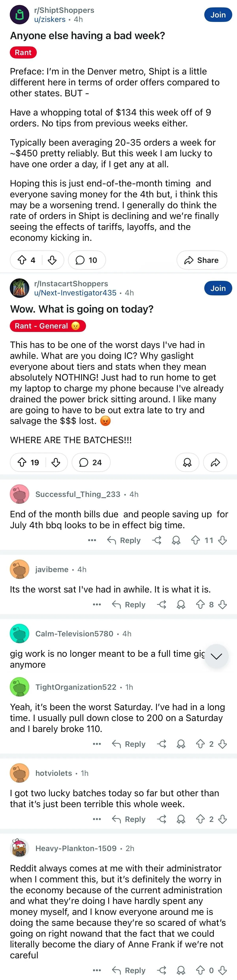Select the "Rant - General" flair tag

(x=48, y=326)
